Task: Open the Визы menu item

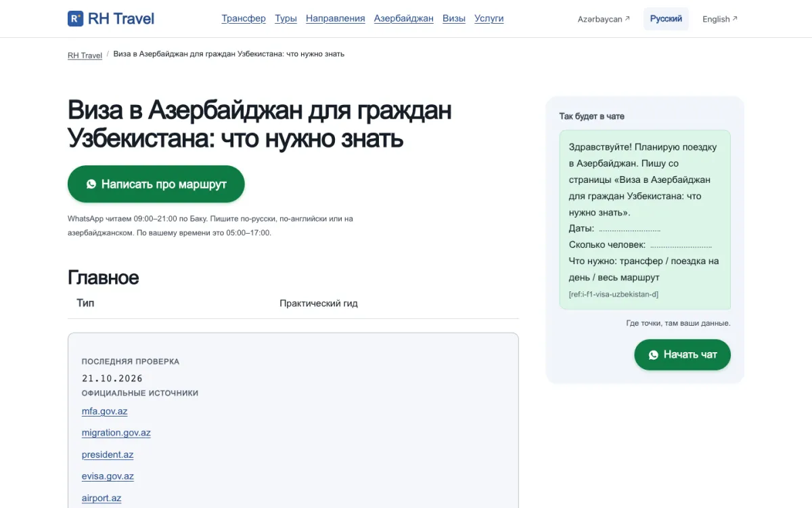Action: [454, 18]
